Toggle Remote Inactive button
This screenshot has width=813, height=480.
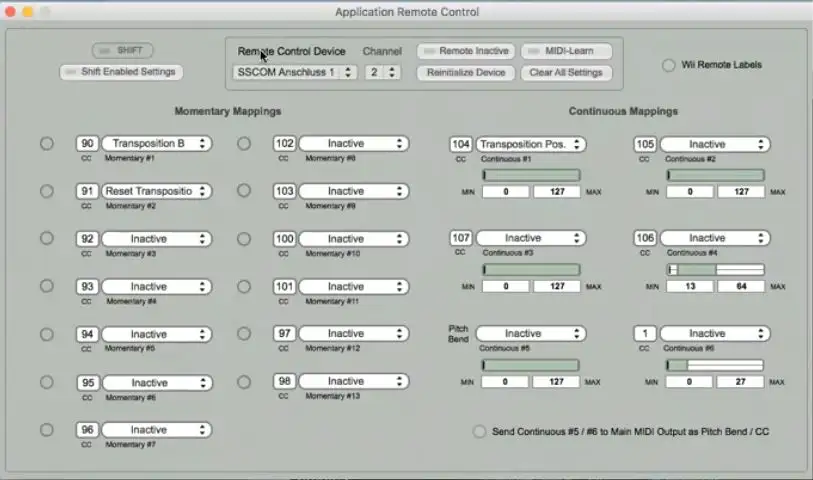click(x=466, y=51)
